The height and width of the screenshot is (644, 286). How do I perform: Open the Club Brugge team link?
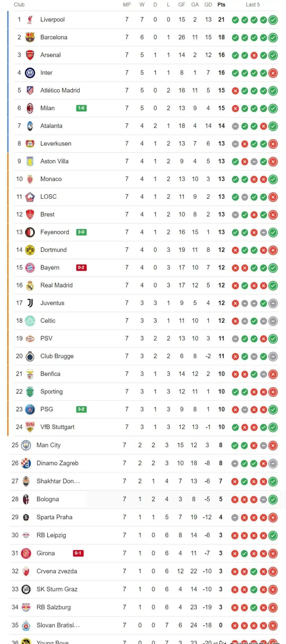coord(57,356)
